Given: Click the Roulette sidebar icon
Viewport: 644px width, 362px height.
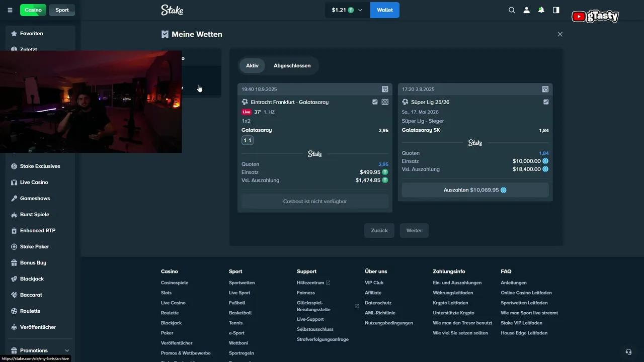Looking at the screenshot, I should click(x=14, y=311).
